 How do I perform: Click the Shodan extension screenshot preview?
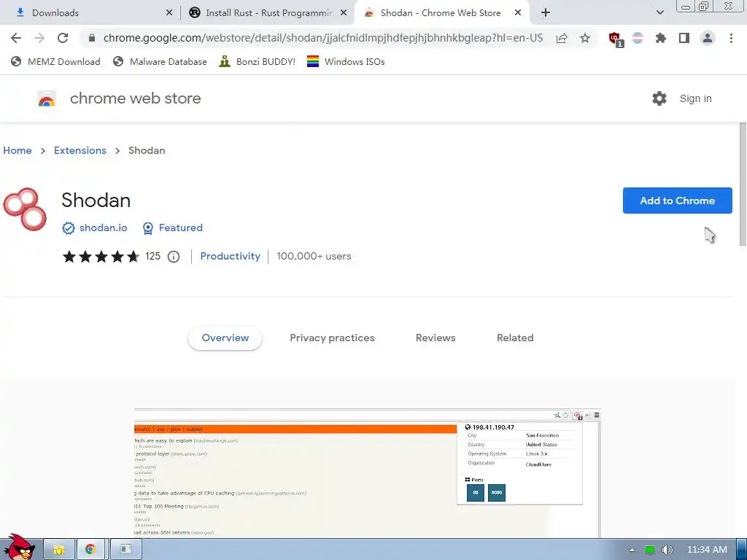point(367,472)
